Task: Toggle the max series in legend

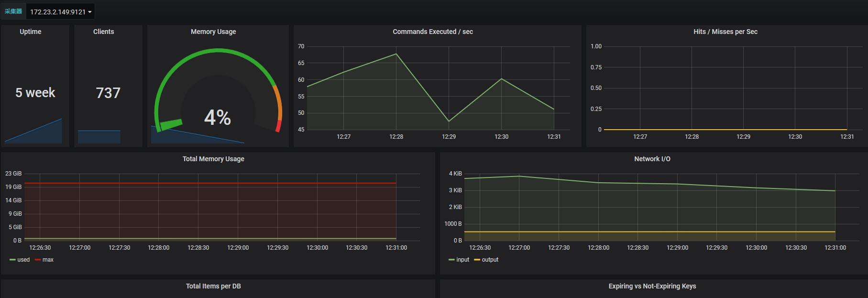Action: [48, 260]
